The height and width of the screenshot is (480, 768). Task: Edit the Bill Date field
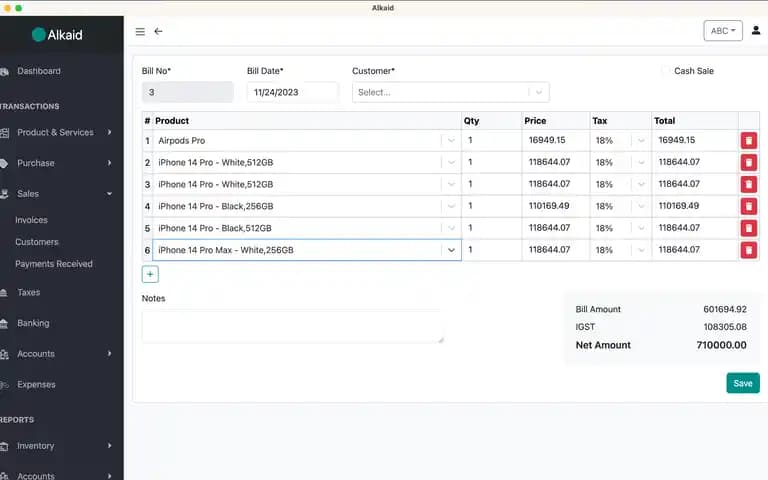[292, 92]
